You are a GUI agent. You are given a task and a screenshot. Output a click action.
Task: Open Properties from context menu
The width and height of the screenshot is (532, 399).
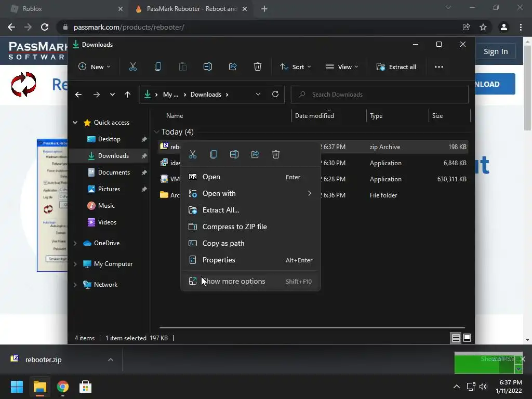tap(251, 260)
